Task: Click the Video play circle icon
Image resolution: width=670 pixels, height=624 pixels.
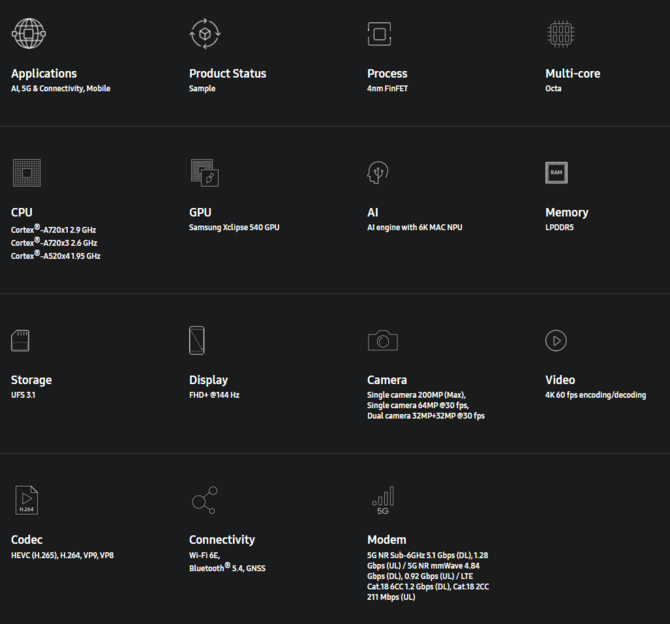Action: (x=556, y=341)
